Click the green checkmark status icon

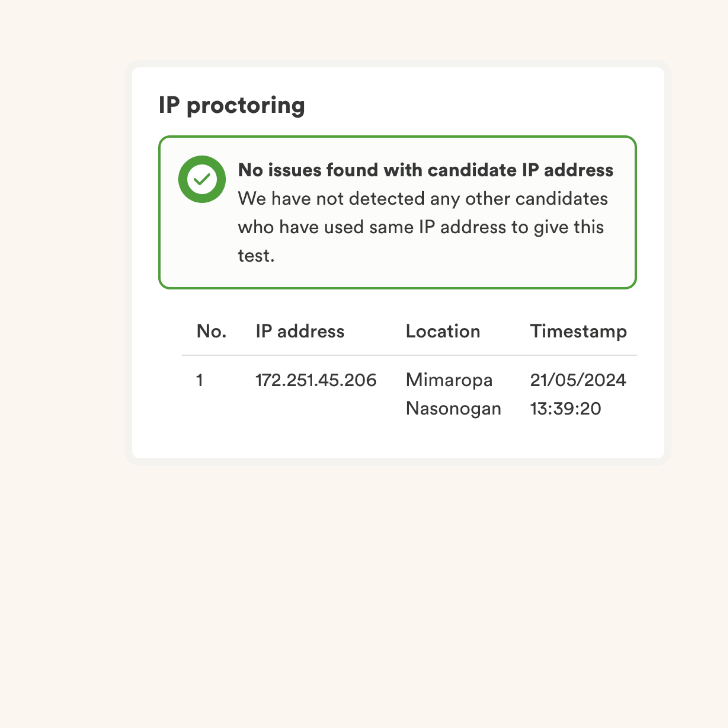click(x=202, y=179)
